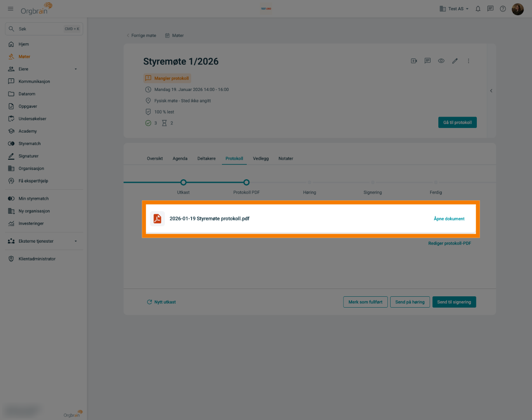Click the PDF file icon
The height and width of the screenshot is (420, 532).
coord(157,219)
